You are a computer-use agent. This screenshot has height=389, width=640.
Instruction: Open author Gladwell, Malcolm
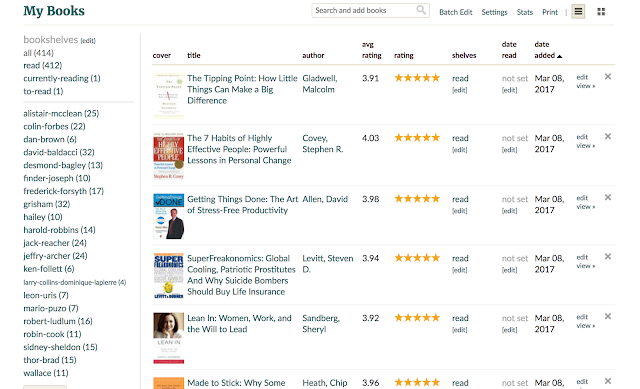tap(320, 84)
